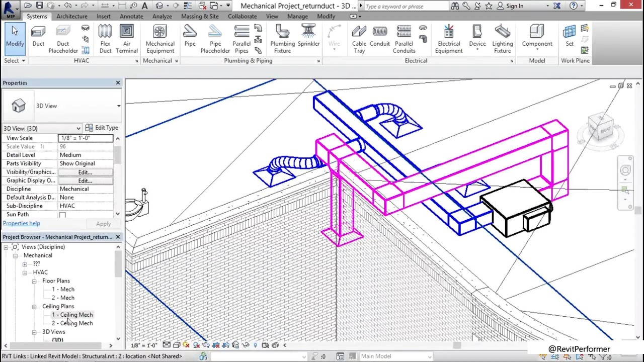Viewport: 644px width, 362px height.
Task: Click the Set work plane icon
Action: pyautogui.click(x=570, y=36)
